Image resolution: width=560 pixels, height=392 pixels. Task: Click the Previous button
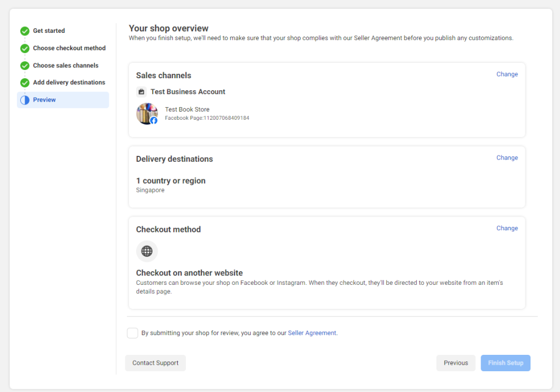pos(456,362)
